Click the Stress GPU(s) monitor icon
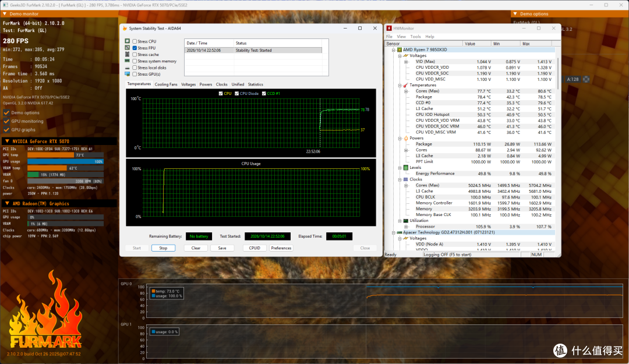This screenshot has width=629, height=364. click(x=127, y=74)
